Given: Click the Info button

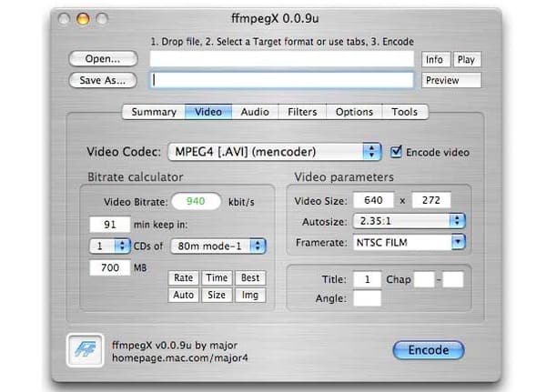Looking at the screenshot, I should point(436,59).
